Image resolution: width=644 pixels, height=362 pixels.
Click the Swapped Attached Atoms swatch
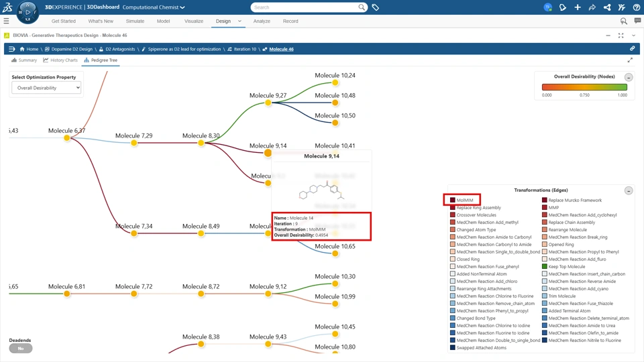coord(453,348)
